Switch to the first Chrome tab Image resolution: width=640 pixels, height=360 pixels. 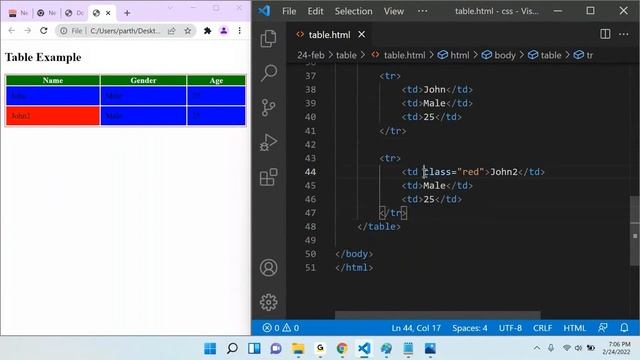pos(18,13)
